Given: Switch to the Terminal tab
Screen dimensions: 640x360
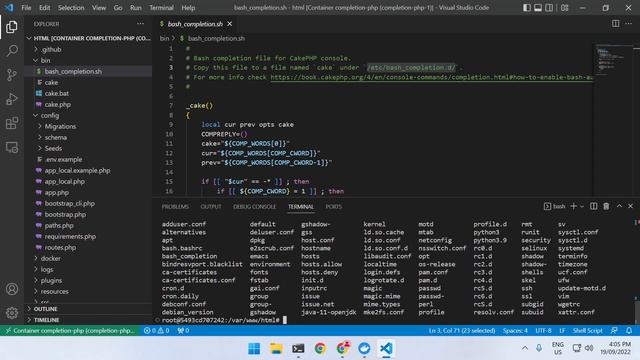Looking at the screenshot, I should pos(301,207).
